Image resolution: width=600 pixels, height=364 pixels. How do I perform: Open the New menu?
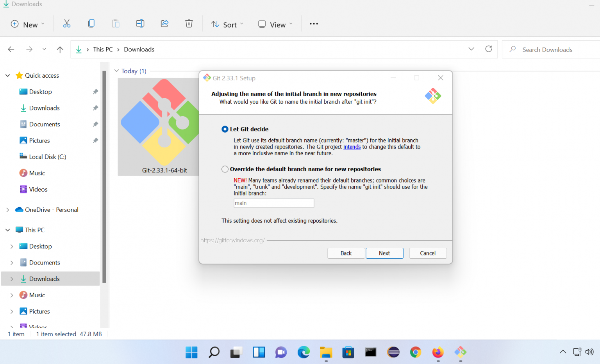(x=27, y=24)
